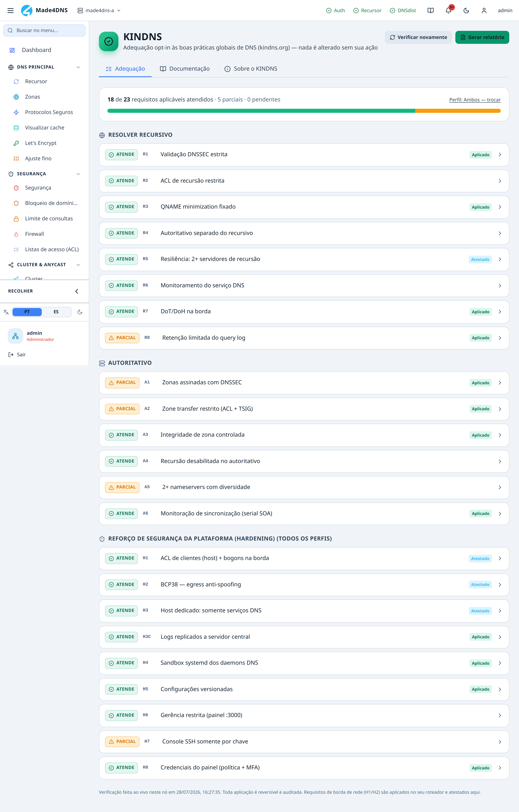Viewport: 519px width, 812px height.
Task: Click the Firewall flame icon
Action: pos(16,234)
